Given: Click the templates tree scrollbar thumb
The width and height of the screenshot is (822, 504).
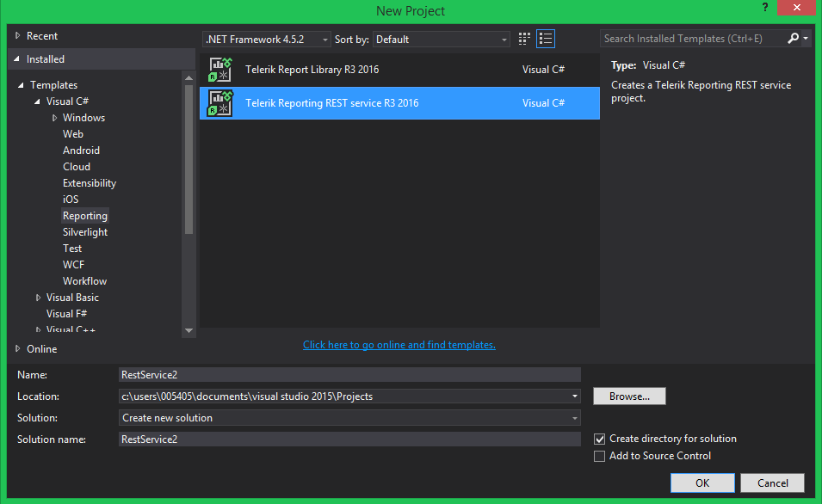Looking at the screenshot, I should tap(189, 159).
